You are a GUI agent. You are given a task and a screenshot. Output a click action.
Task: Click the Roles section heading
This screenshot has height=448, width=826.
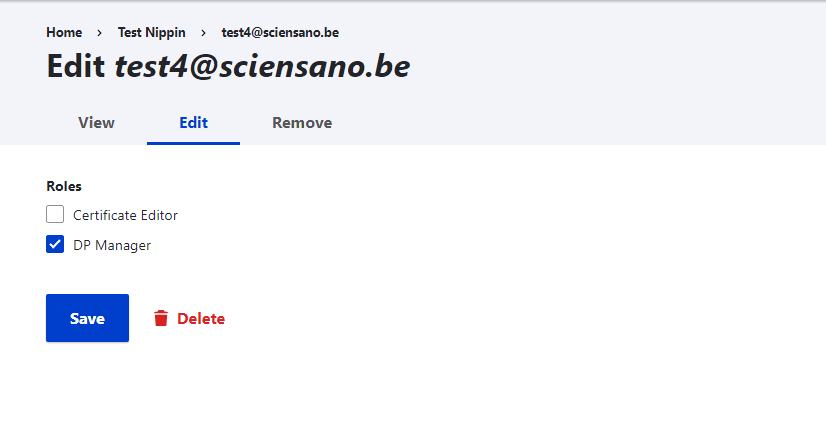click(x=64, y=186)
